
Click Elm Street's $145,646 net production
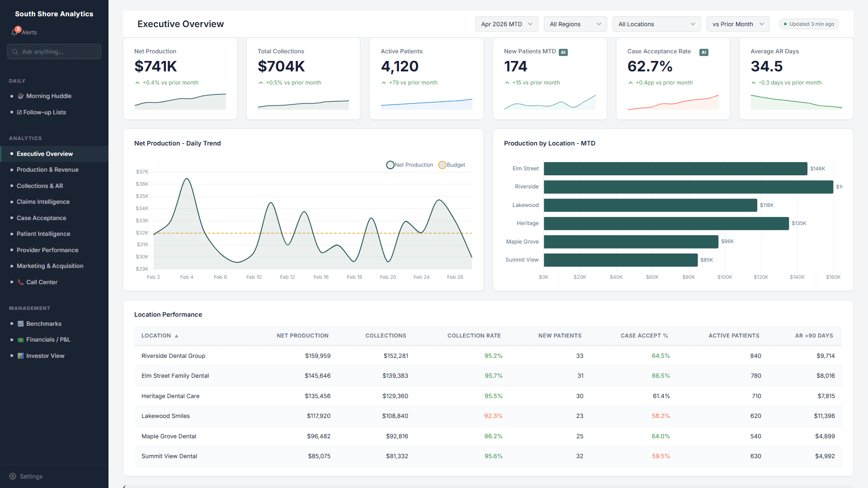317,376
